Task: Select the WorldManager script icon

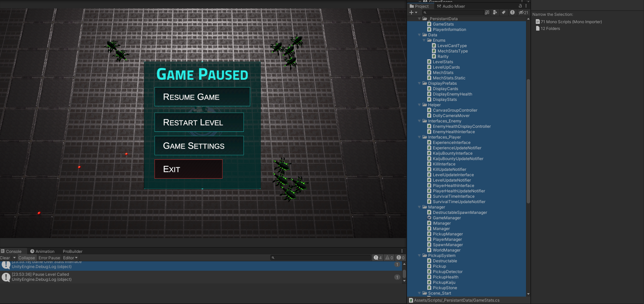Action: [429, 250]
